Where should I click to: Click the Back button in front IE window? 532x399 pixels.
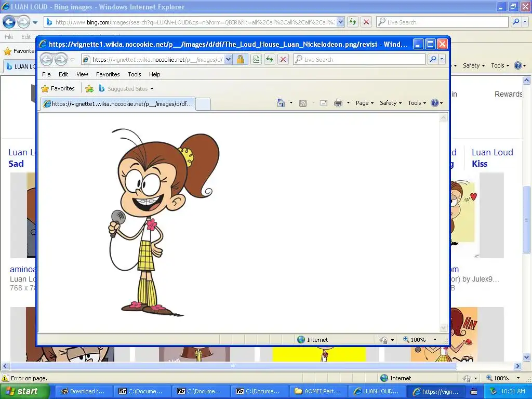pyautogui.click(x=47, y=59)
